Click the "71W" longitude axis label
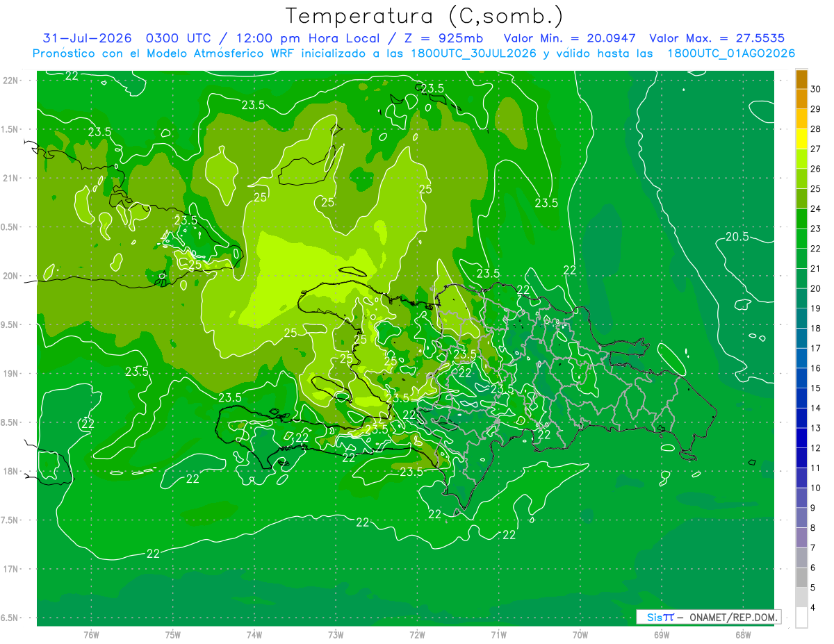 498,636
